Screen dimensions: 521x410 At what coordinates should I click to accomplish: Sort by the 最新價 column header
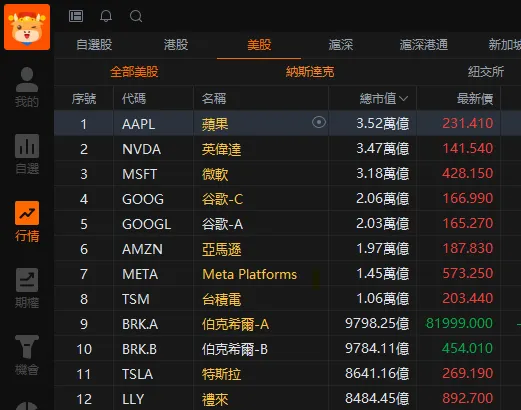coord(475,99)
